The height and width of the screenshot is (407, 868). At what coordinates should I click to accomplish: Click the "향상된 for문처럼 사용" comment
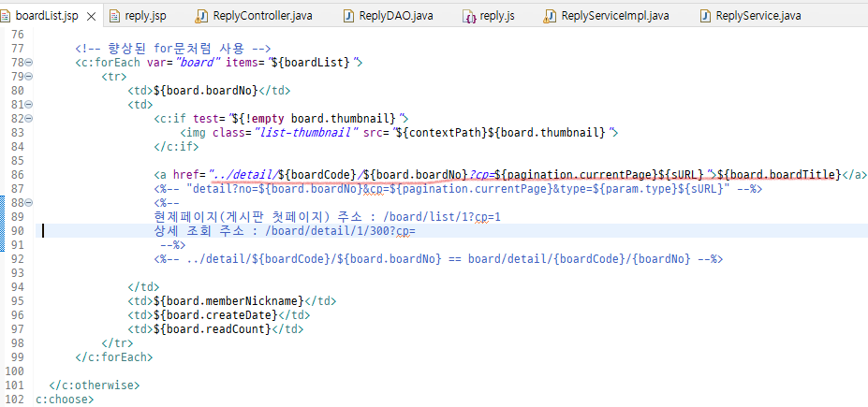172,48
